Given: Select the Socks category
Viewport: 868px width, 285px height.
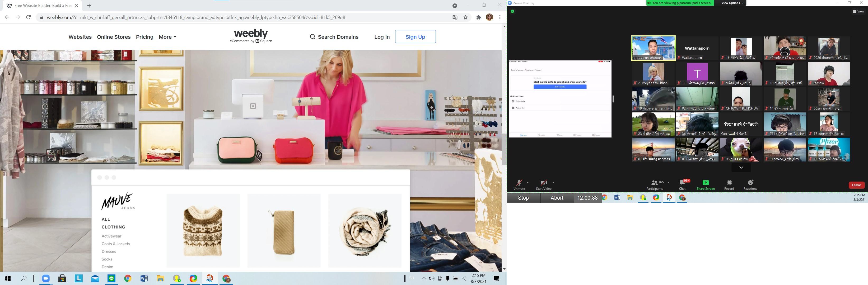Looking at the screenshot, I should click(107, 259).
